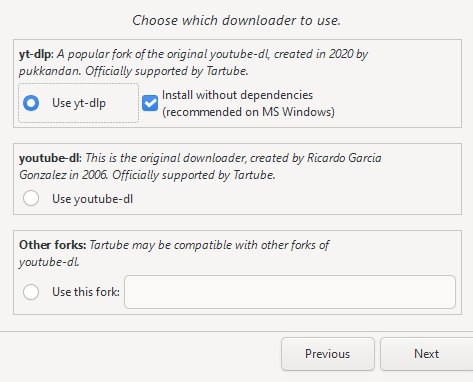Click the bold "Other forks:" section title
The image size is (473, 382).
pos(53,245)
